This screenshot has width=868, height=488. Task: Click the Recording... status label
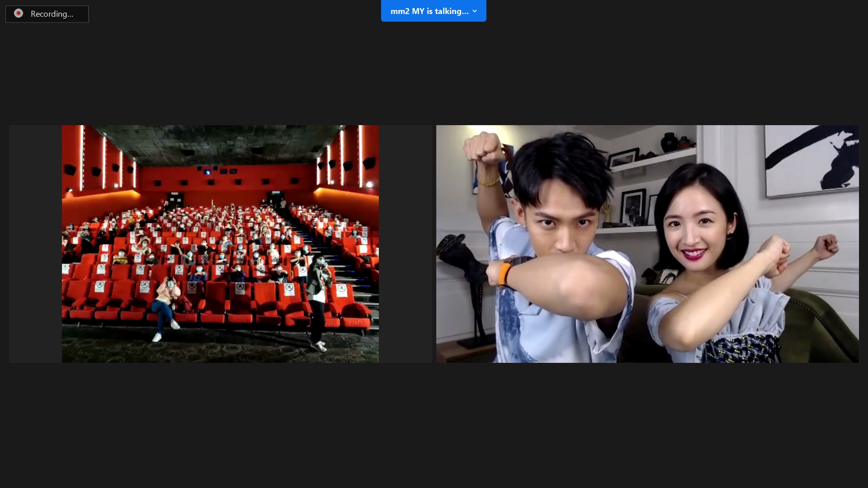point(52,14)
